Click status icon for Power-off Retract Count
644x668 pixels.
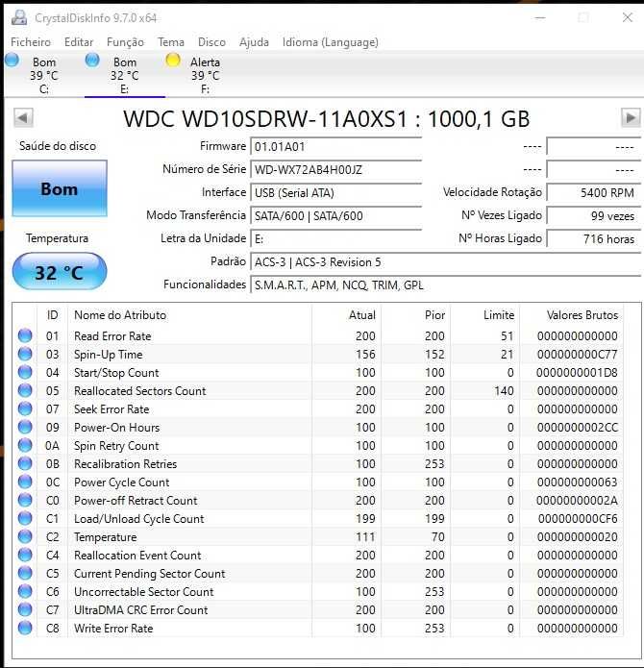(25, 500)
